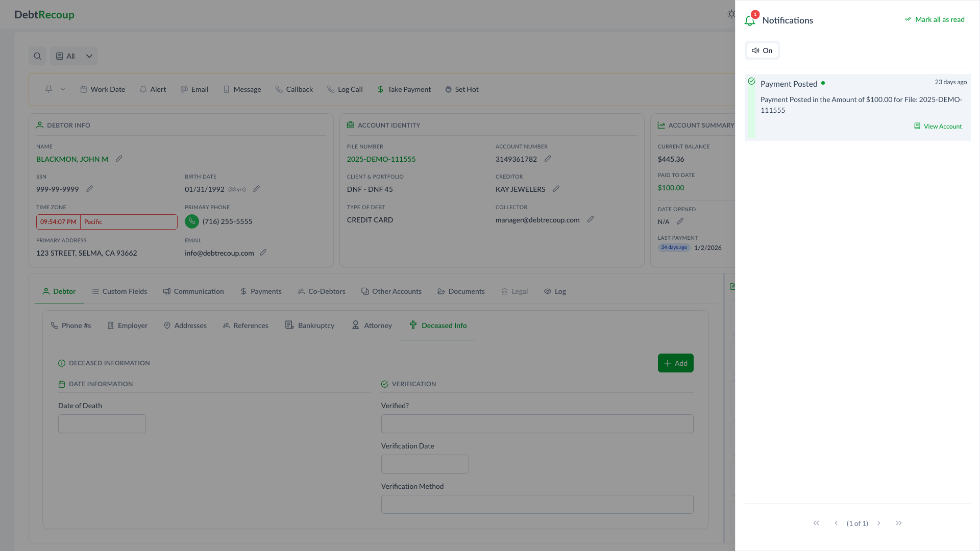Toggle the light theme sun icon
Screen dimensions: 980x551
pos(731,14)
